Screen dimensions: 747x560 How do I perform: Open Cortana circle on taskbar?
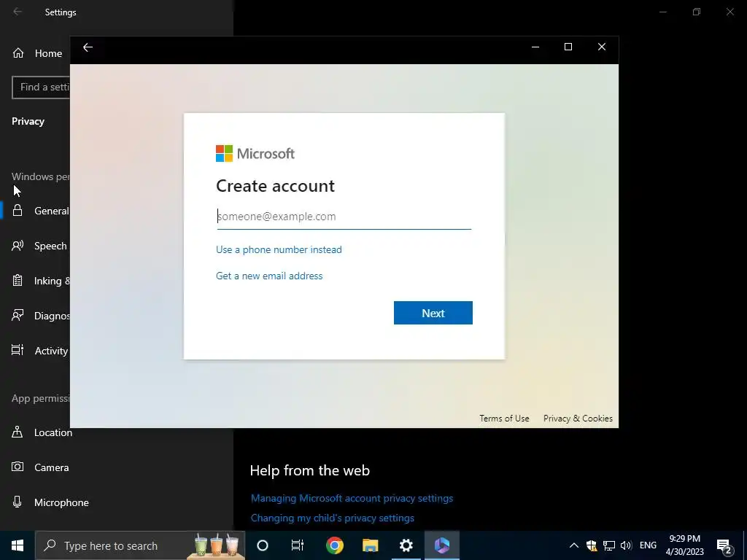pos(263,545)
